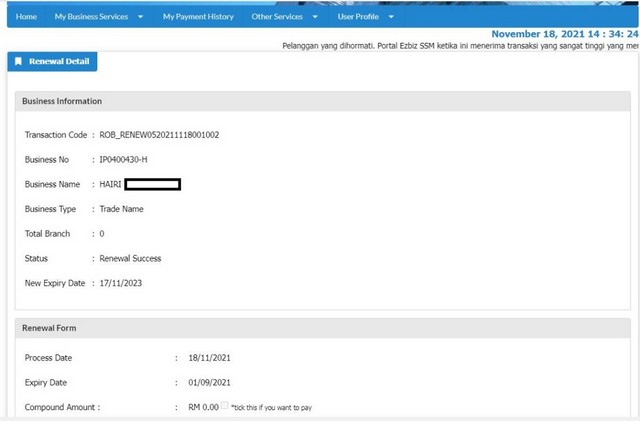Select the Renewal Detail tab
640x421 pixels.
click(58, 62)
